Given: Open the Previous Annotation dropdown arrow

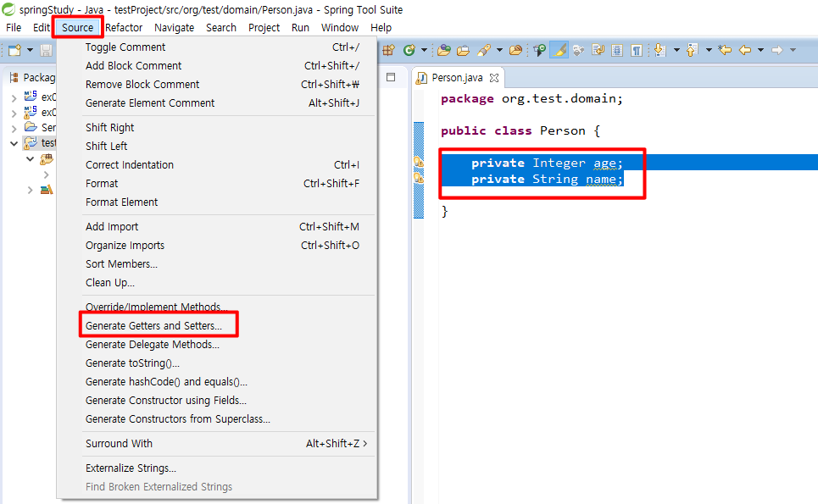Looking at the screenshot, I should pos(709,50).
